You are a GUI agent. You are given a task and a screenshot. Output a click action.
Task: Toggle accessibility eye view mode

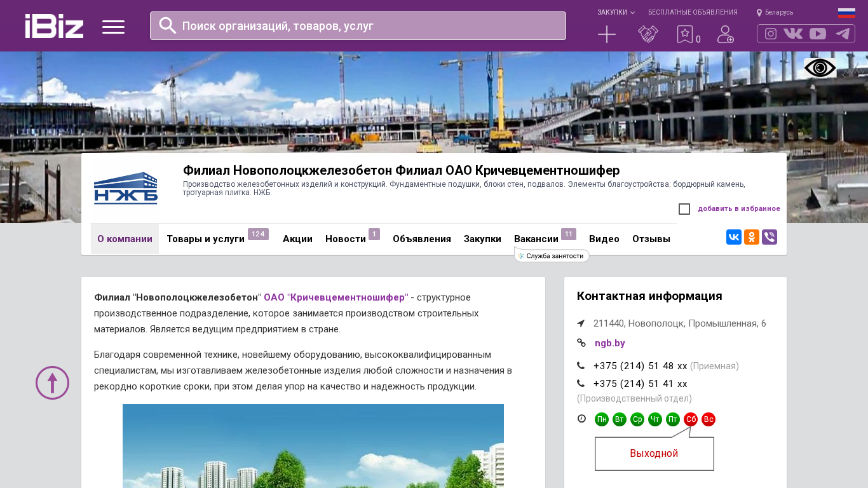click(x=820, y=68)
